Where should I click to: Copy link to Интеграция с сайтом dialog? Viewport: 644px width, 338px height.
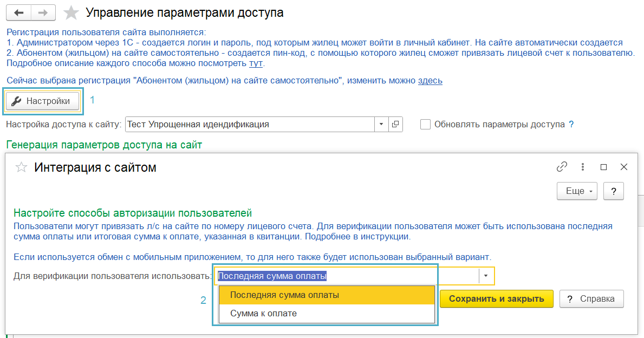click(x=562, y=167)
